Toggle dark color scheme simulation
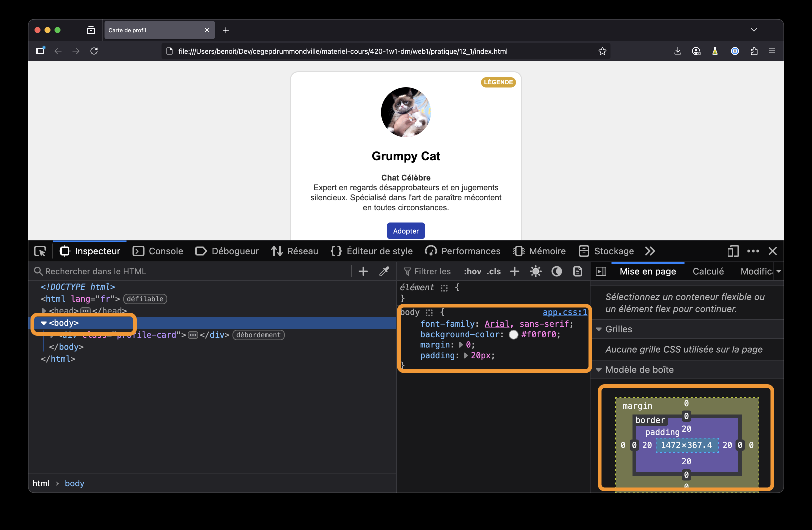The image size is (812, 530). (556, 271)
